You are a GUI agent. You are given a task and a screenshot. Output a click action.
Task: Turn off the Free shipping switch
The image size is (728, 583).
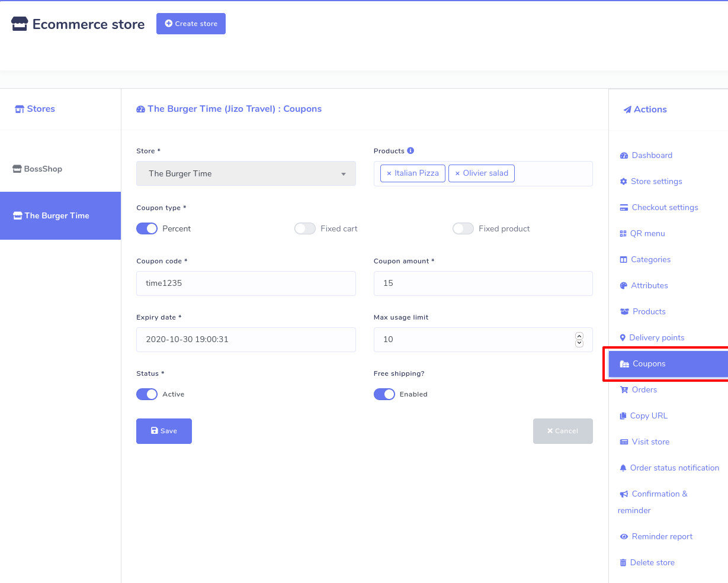[x=384, y=394]
